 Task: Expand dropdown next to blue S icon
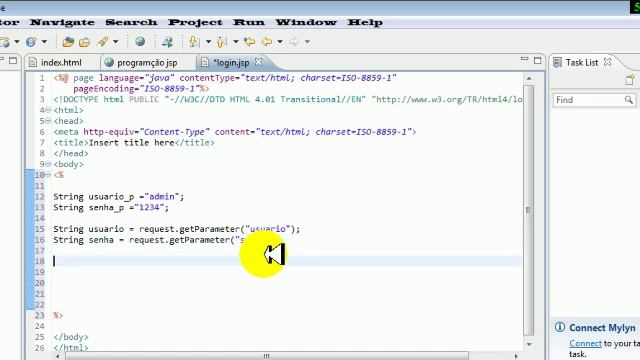[x=44, y=42]
